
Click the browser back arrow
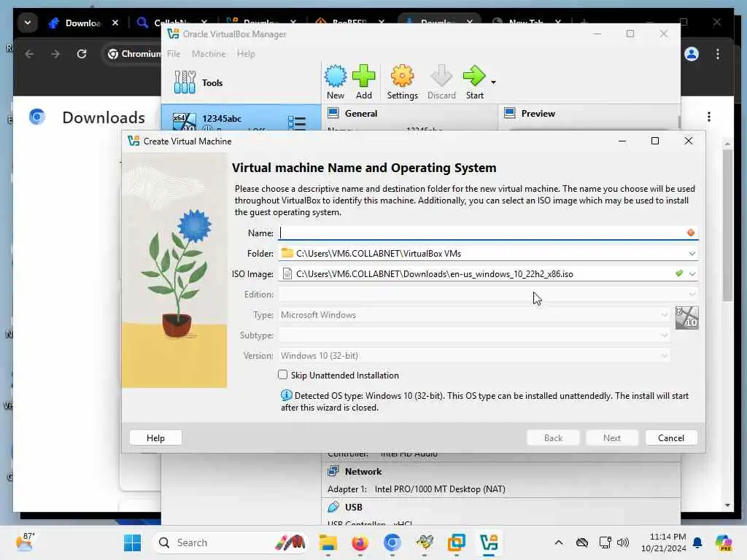coord(29,54)
